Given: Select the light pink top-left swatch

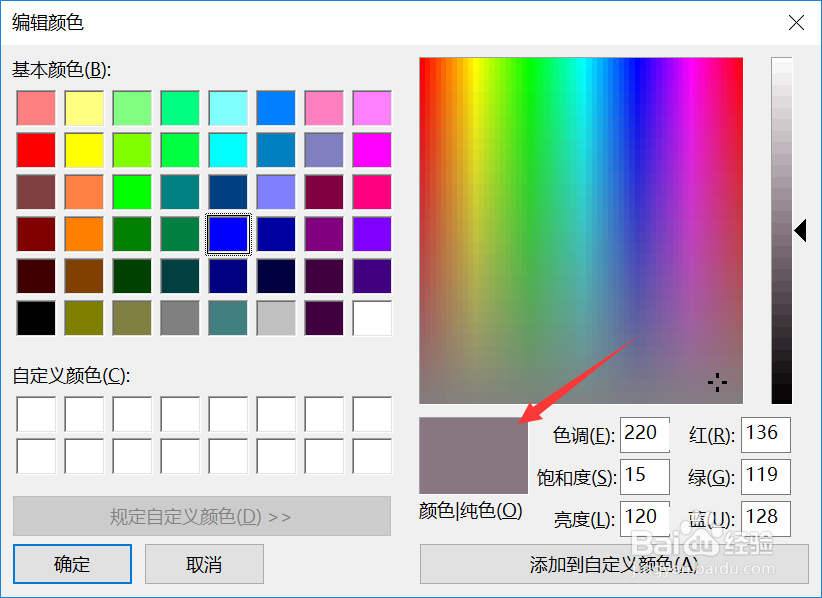Looking at the screenshot, I should [x=36, y=108].
